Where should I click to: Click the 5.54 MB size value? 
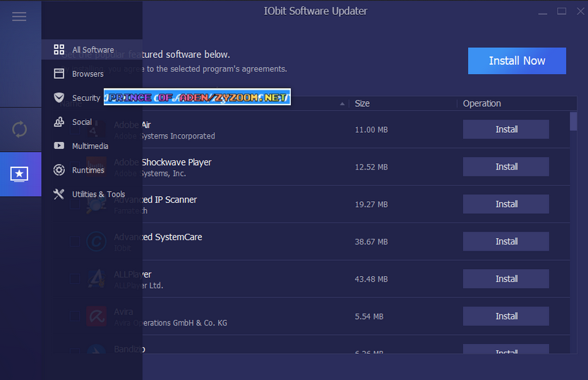point(369,316)
